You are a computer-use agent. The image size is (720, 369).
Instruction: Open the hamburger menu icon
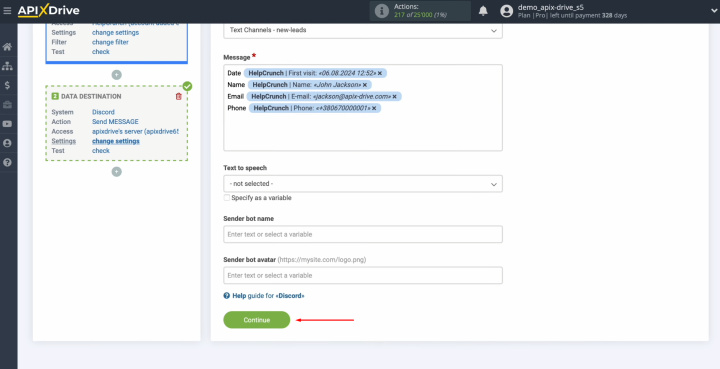[x=7, y=11]
